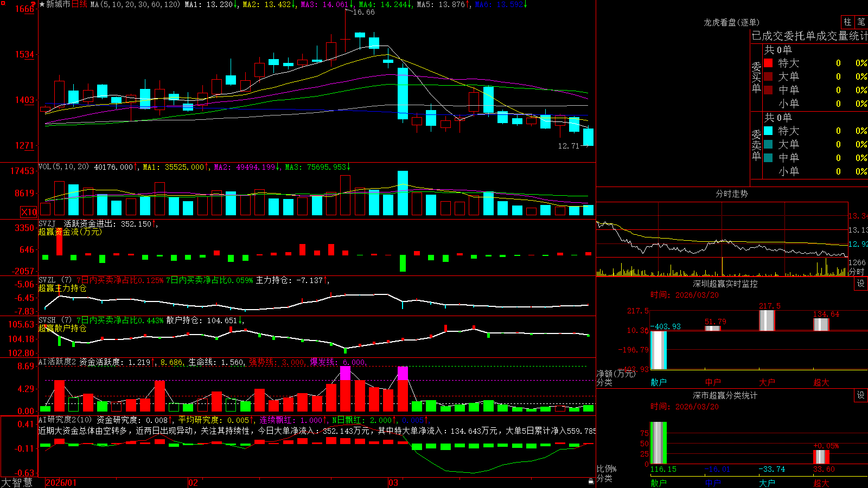Click the MA1: 13.230 value

click(210, 4)
